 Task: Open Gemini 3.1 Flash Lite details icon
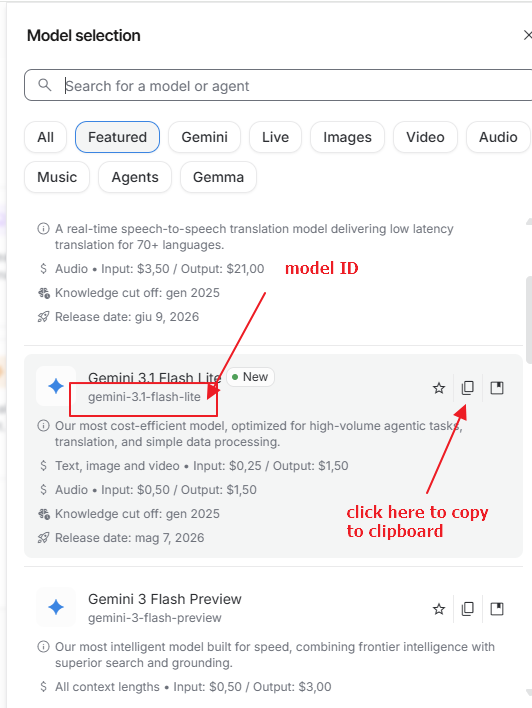click(x=497, y=388)
